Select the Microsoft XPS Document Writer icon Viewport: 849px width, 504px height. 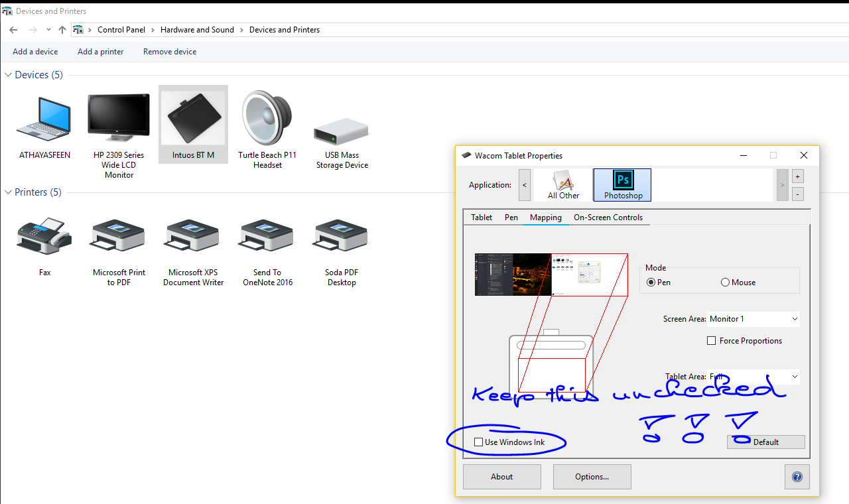click(x=193, y=236)
